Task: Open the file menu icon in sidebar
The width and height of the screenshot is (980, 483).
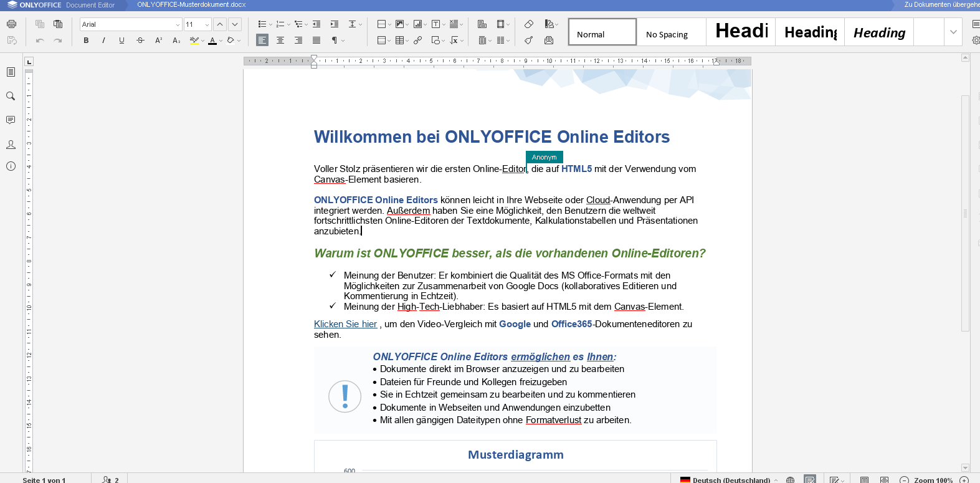Action: (11, 72)
